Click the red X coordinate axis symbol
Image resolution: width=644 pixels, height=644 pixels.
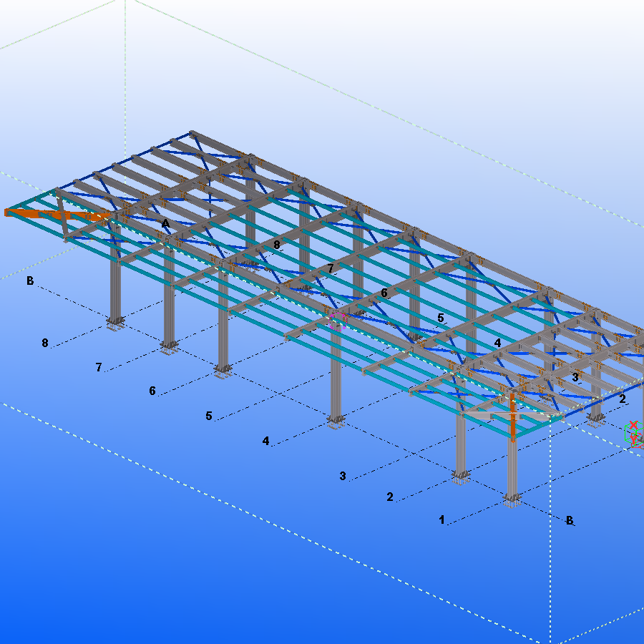point(633,425)
